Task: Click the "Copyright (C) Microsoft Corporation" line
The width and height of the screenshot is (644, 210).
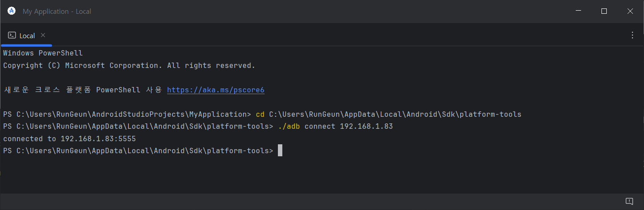Action: coord(129,66)
